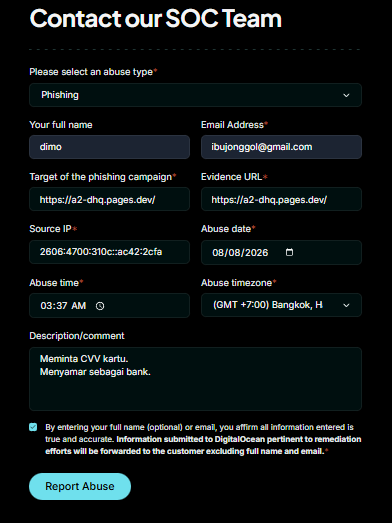392x523 pixels.
Task: Uncheck the information accuracy affirmation checkbox
Action: tap(33, 427)
